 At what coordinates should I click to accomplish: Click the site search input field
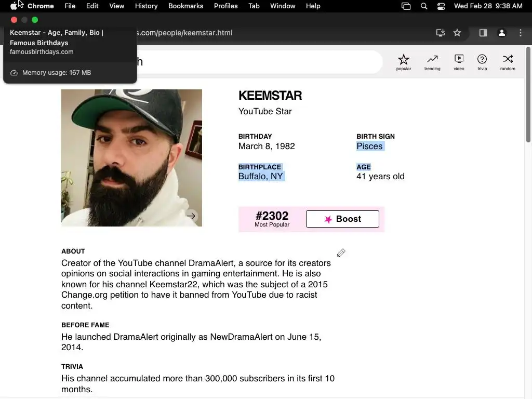tap(260, 62)
